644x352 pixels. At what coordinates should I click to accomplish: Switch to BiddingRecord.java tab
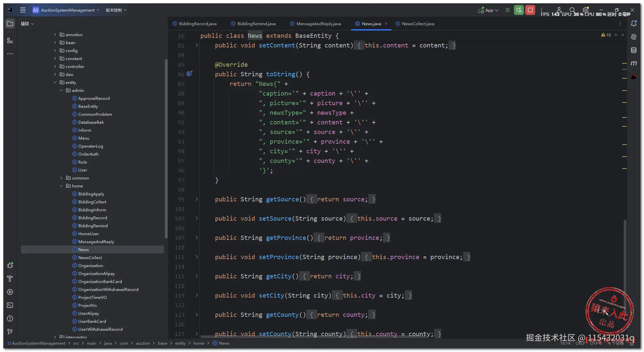point(194,24)
